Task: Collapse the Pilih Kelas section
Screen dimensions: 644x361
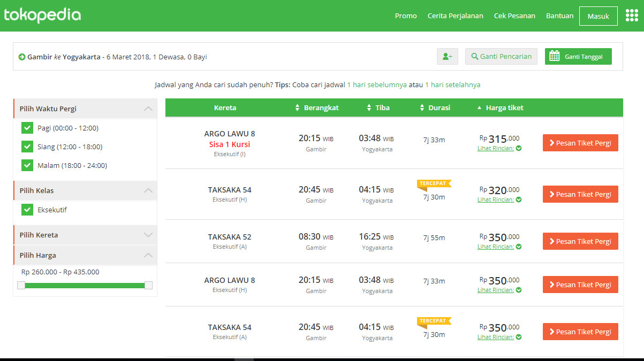Action: tap(148, 190)
